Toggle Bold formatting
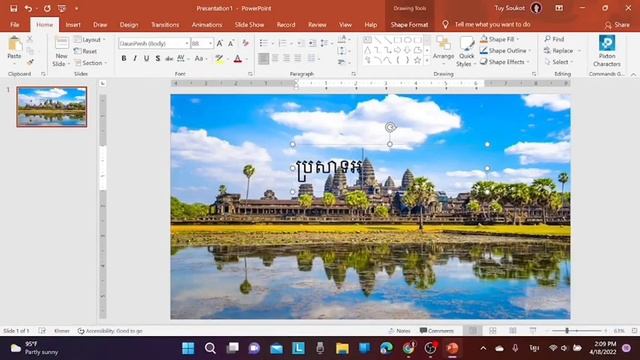Screen dimensions: 640x360 click(124, 59)
